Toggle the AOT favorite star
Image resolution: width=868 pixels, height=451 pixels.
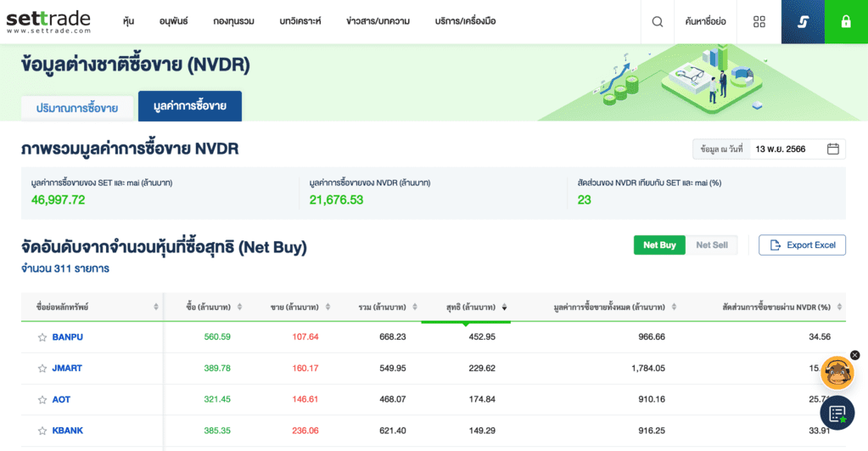[x=42, y=399]
